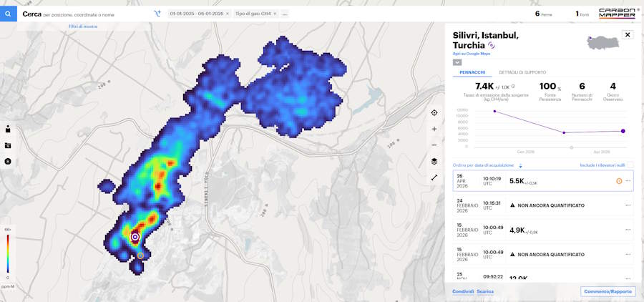Click the info icon next to 7.4K
Viewport: 644px width, 302px height.
(x=513, y=87)
